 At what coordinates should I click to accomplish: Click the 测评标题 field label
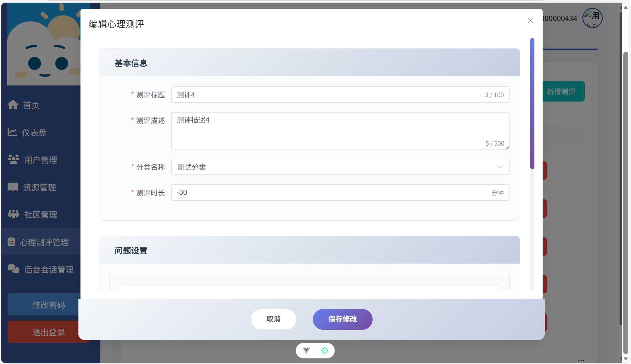pos(150,95)
